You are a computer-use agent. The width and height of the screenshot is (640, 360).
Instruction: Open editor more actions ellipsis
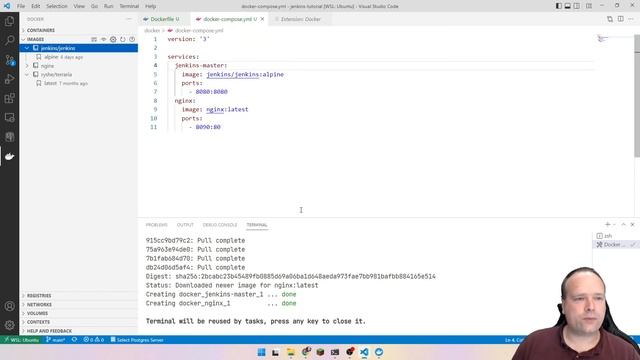(631, 19)
